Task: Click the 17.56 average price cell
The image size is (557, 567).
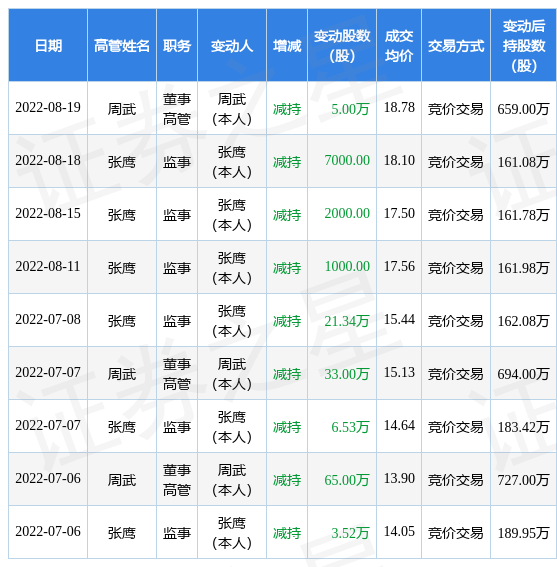Action: 399,267
